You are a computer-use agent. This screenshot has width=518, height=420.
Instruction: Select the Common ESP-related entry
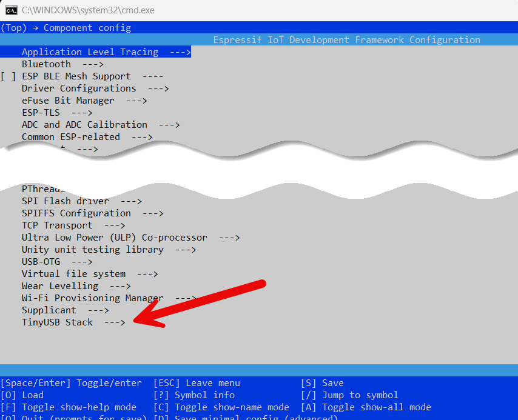71,137
